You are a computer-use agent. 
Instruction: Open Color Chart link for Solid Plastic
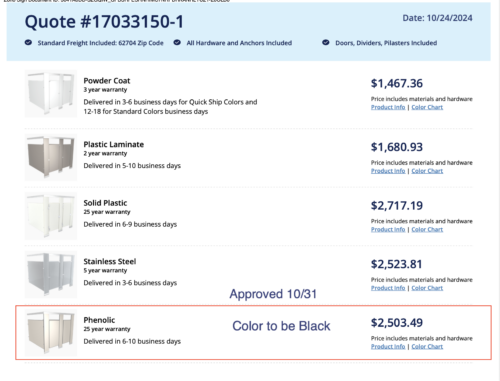tap(427, 229)
